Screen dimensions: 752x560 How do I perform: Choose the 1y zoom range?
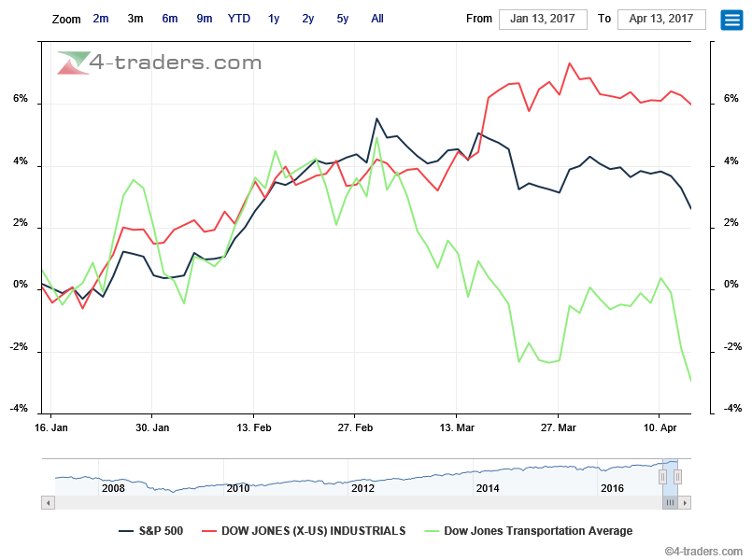[274, 19]
